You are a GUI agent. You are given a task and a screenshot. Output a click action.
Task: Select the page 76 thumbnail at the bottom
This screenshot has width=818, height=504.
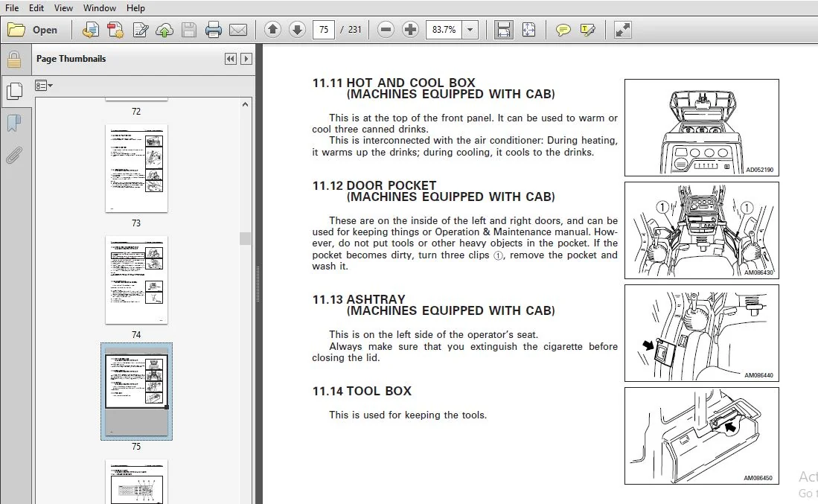(136, 482)
